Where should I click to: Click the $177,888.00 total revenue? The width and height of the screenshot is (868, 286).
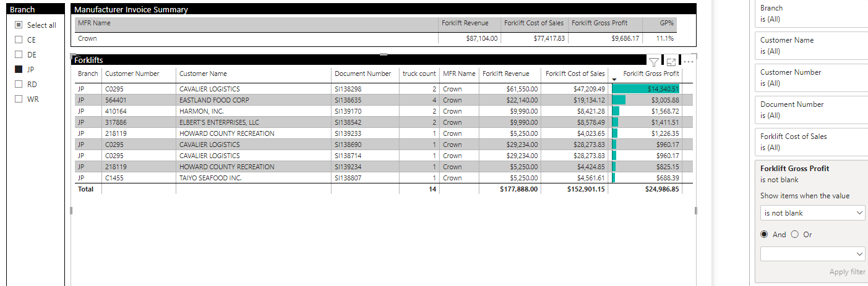point(518,189)
